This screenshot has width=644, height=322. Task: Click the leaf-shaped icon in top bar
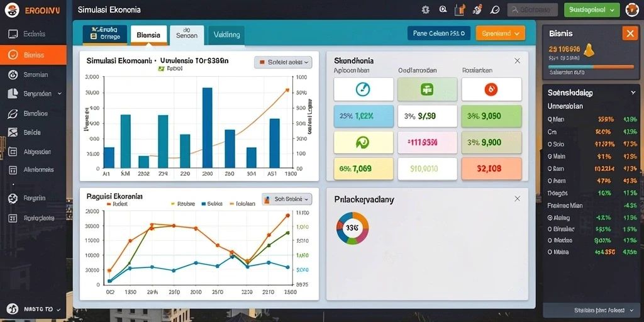[x=494, y=9]
